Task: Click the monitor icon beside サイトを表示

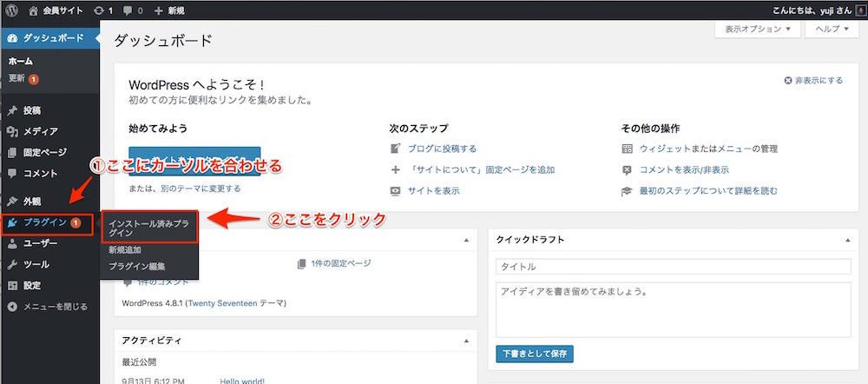Action: tap(395, 190)
